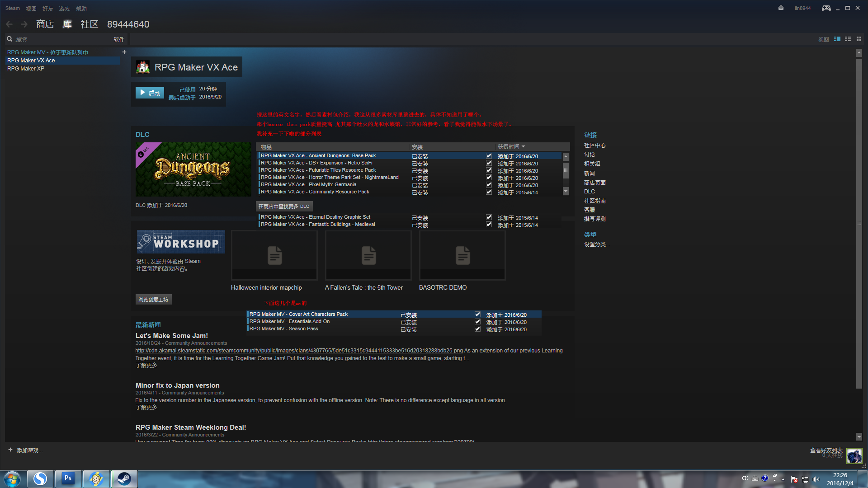
Task: Switch to the 社区 tab
Action: click(x=90, y=24)
